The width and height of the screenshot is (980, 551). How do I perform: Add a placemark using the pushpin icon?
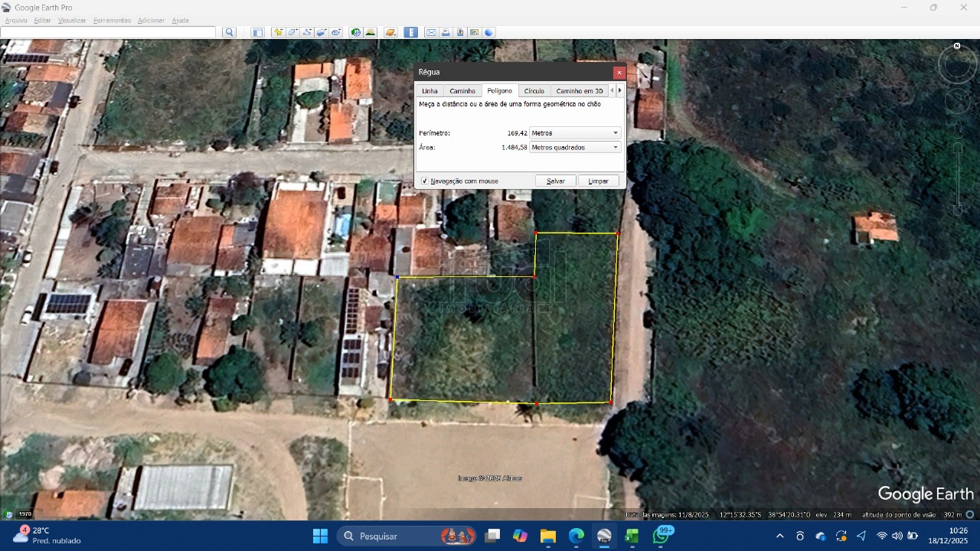tap(278, 32)
